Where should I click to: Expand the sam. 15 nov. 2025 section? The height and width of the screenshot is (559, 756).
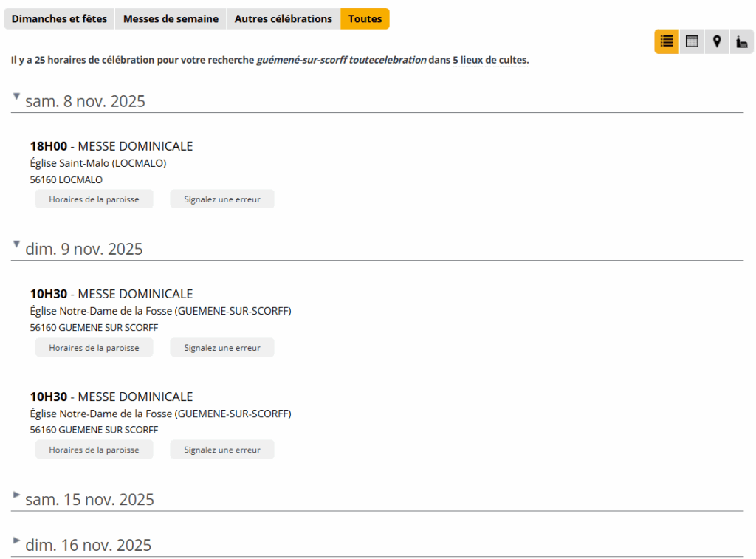(17, 495)
